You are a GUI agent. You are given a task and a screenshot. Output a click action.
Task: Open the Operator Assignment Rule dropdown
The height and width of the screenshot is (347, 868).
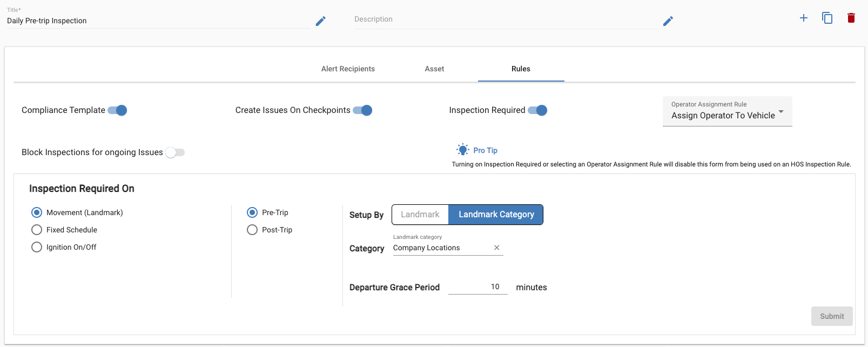727,111
